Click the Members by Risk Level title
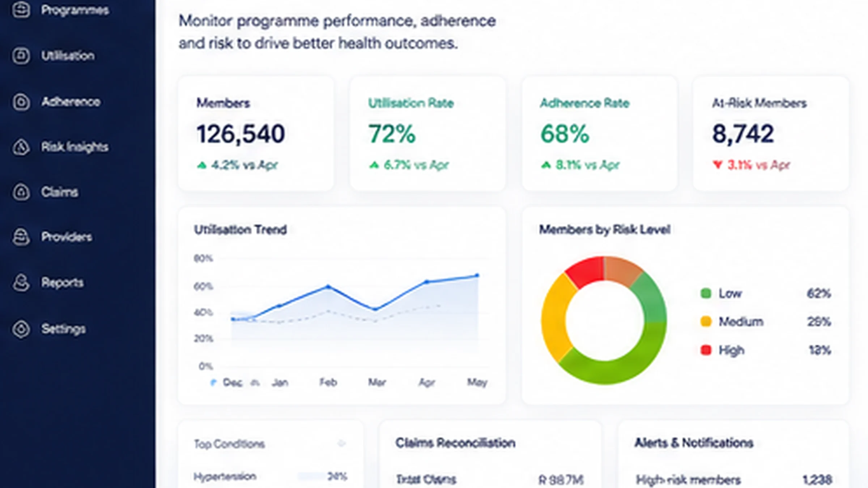This screenshot has width=868, height=488. [x=605, y=230]
